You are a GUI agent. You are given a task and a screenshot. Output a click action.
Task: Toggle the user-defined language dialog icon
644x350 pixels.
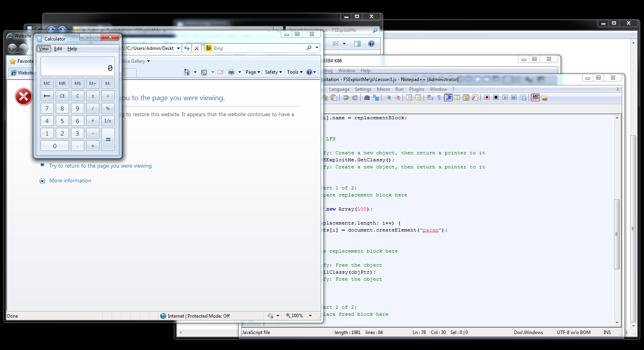tap(457, 97)
